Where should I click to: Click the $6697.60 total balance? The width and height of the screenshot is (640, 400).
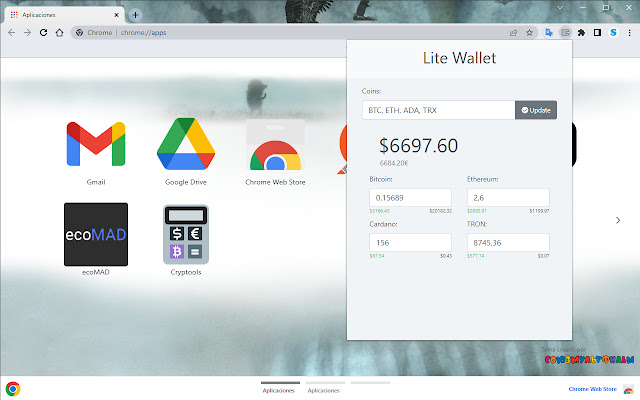418,146
